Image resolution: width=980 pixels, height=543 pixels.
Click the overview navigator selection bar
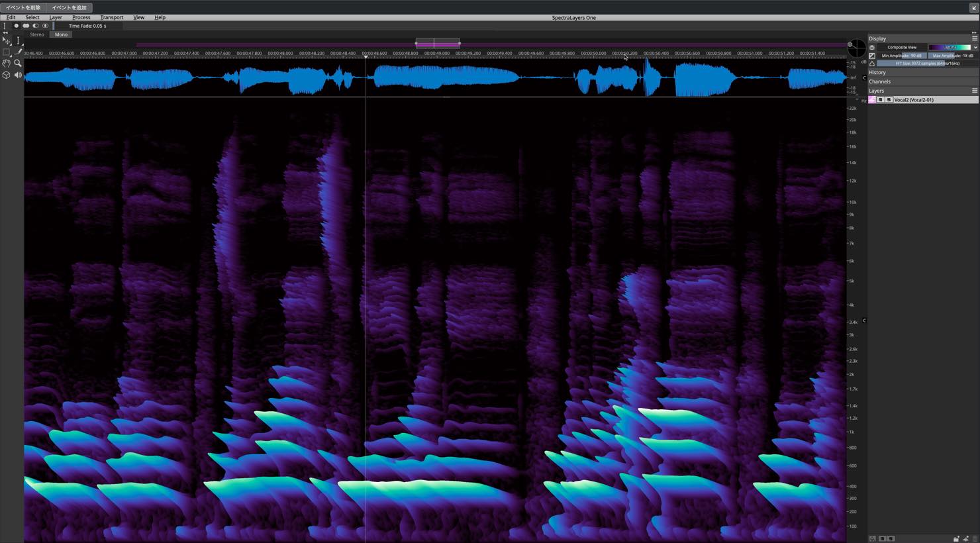(438, 43)
